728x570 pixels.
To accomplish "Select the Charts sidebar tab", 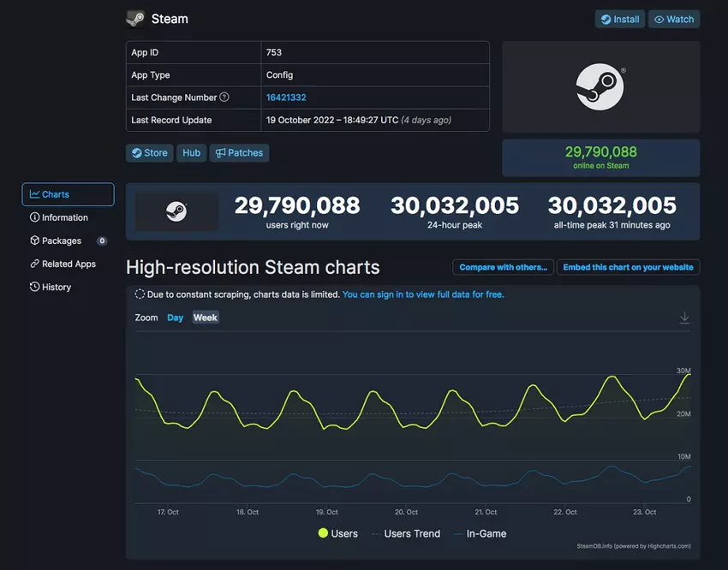I will (68, 194).
